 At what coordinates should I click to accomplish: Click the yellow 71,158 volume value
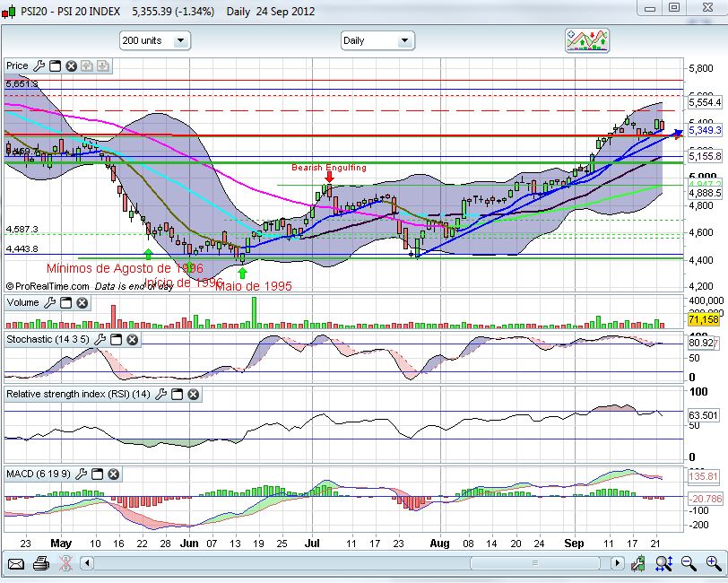tap(704, 319)
